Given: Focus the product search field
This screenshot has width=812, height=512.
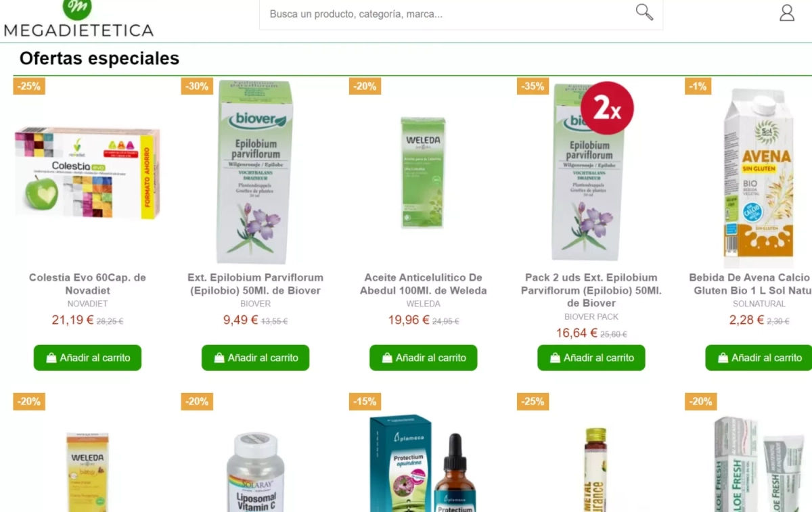Looking at the screenshot, I should pos(447,14).
